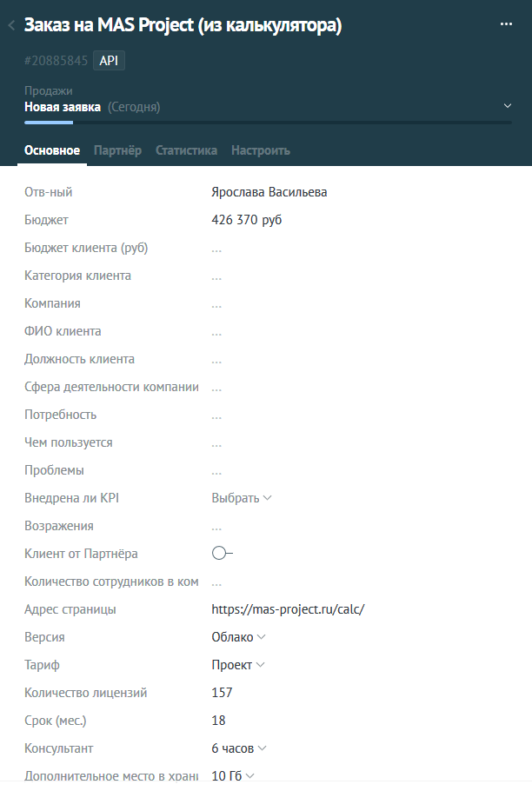Open the Внедрена ли KPI dropdown
532x791 pixels.
tap(242, 498)
